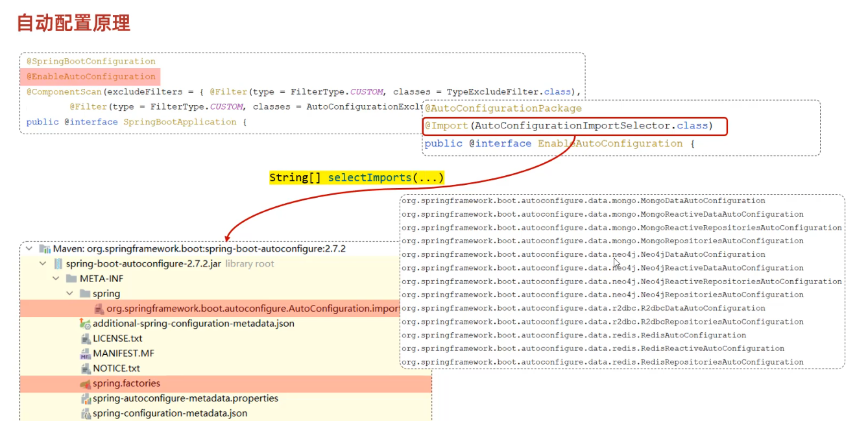Click the spring folder icon
Screen dimensions: 868x421
pyautogui.click(x=85, y=294)
